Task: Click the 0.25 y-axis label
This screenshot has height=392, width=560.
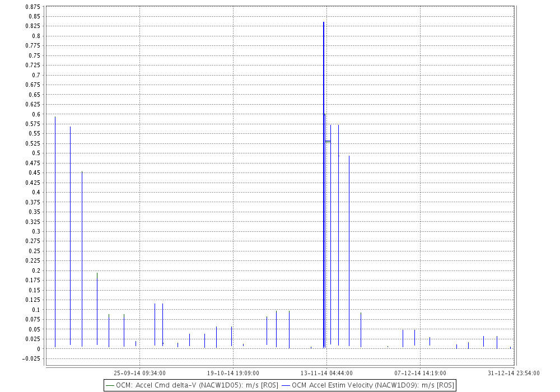Action: click(x=35, y=251)
